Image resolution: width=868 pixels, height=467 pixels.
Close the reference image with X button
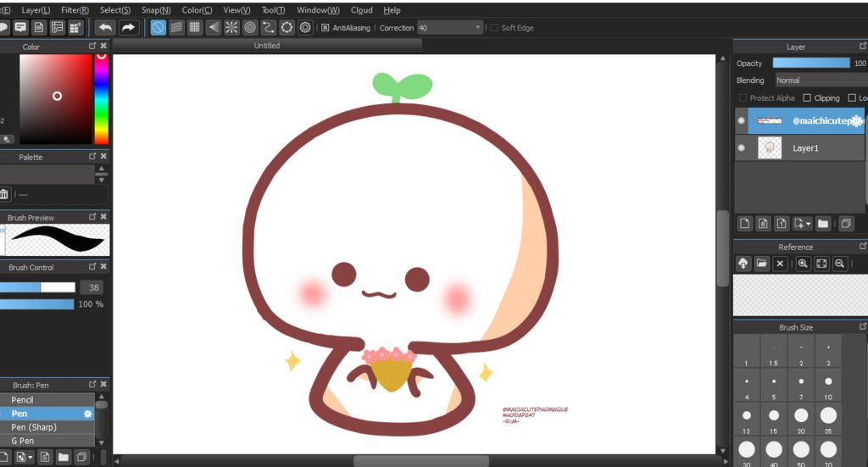tap(780, 264)
